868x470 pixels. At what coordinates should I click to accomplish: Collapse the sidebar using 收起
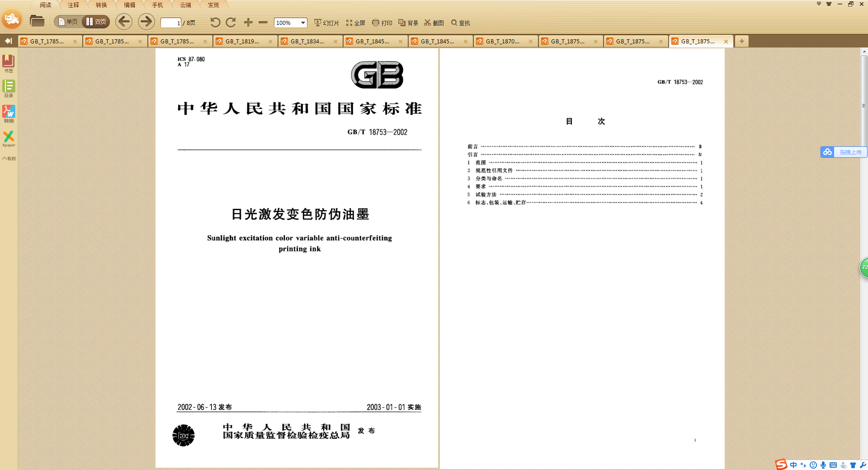(x=9, y=159)
